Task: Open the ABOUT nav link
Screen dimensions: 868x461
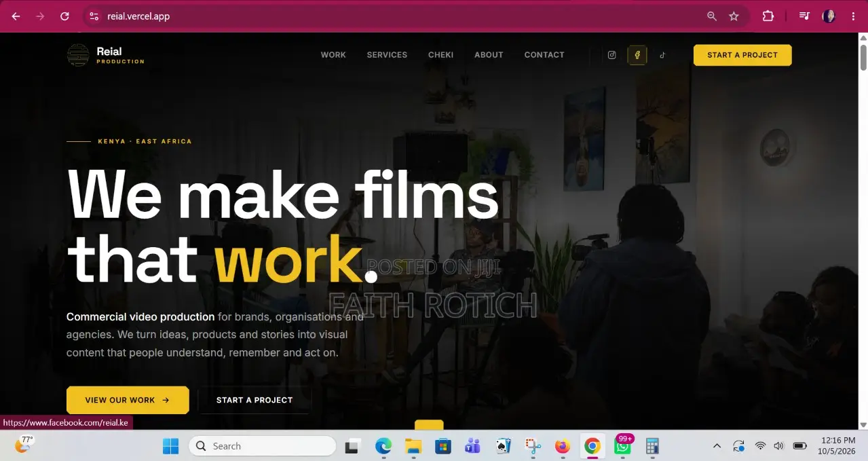Action: coord(489,55)
